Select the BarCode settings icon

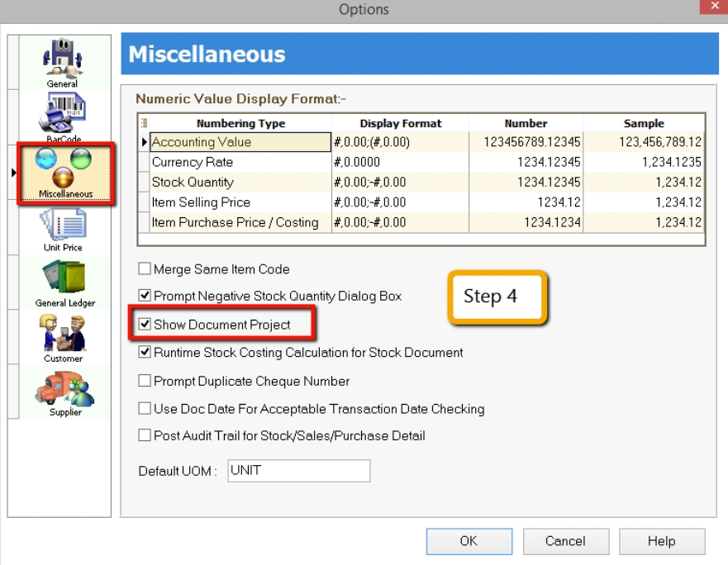[x=63, y=117]
